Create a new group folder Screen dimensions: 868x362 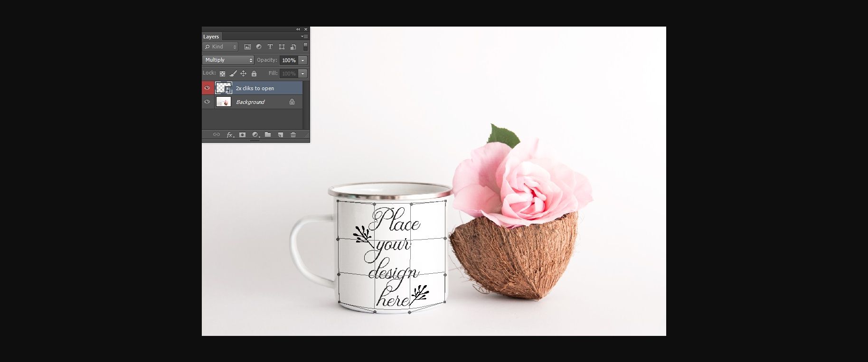tap(268, 135)
